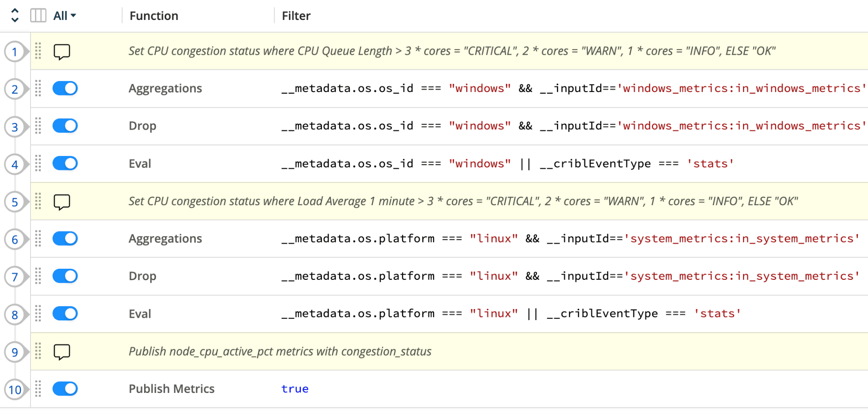Open the All dropdown in header
This screenshot has width=868, height=412.
(x=64, y=16)
